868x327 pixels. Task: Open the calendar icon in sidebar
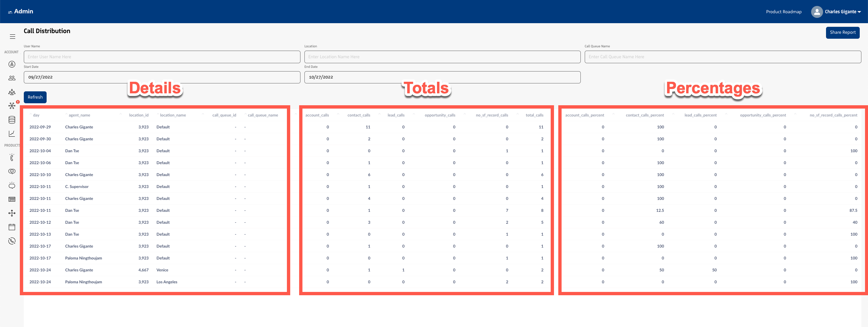12,227
